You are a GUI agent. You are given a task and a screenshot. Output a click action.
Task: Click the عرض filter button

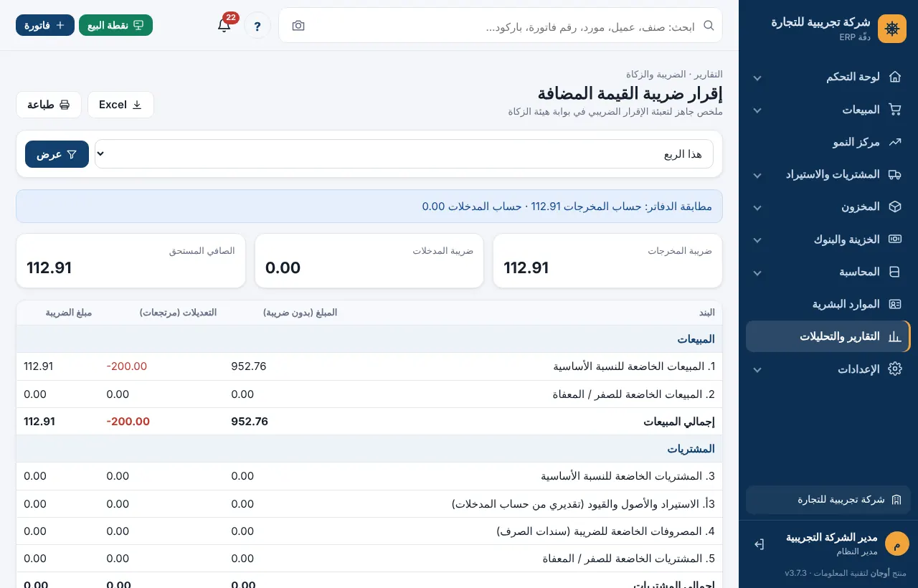(x=57, y=154)
